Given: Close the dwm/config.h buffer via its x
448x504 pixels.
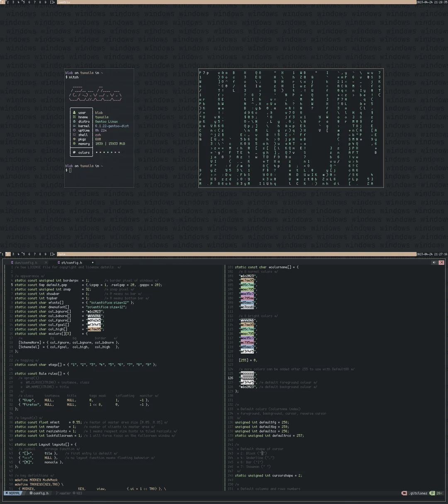Looking at the screenshot, I should coord(46,262).
